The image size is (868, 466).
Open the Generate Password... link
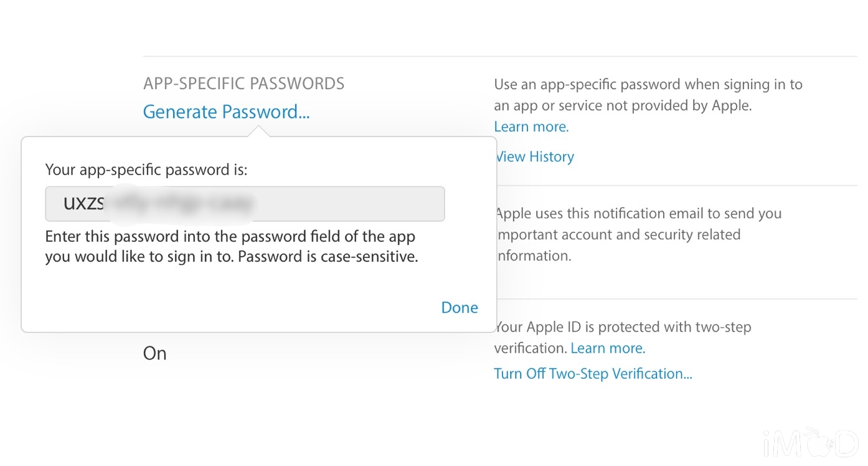(x=226, y=112)
